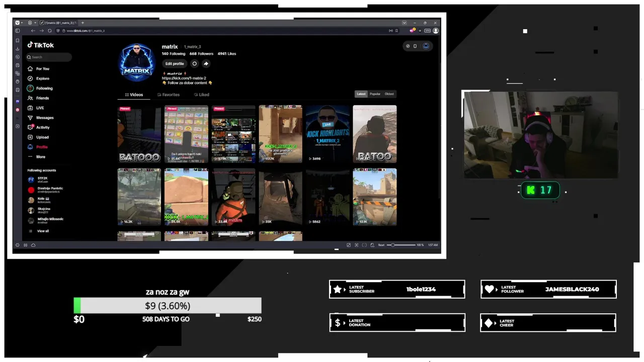The image size is (644, 362).
Task: Open the browser profile avatar icon
Action: click(436, 31)
